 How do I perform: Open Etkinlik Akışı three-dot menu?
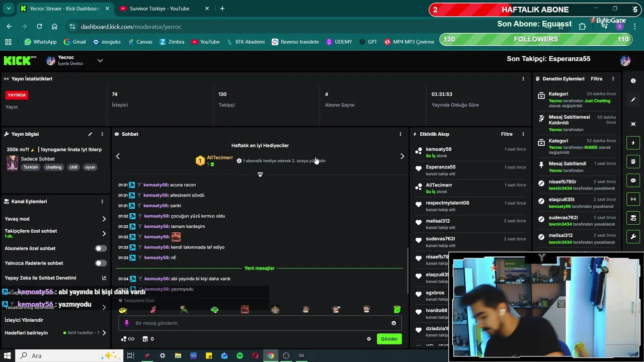pos(523,134)
